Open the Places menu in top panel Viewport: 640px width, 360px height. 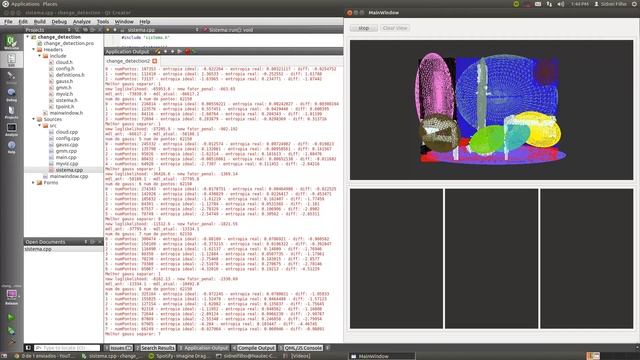tap(50, 4)
